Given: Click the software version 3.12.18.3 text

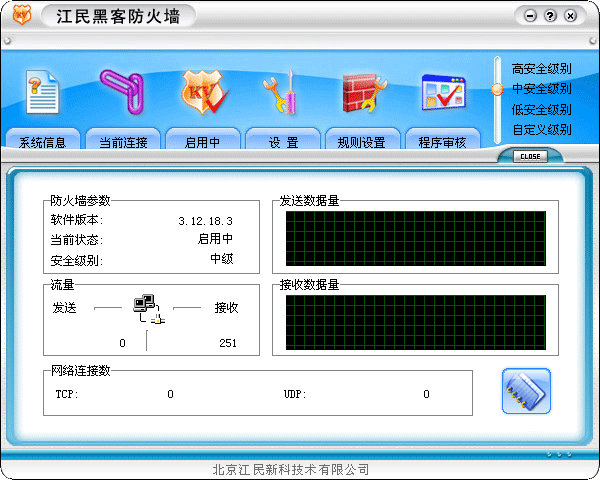Looking at the screenshot, I should click(205, 221).
